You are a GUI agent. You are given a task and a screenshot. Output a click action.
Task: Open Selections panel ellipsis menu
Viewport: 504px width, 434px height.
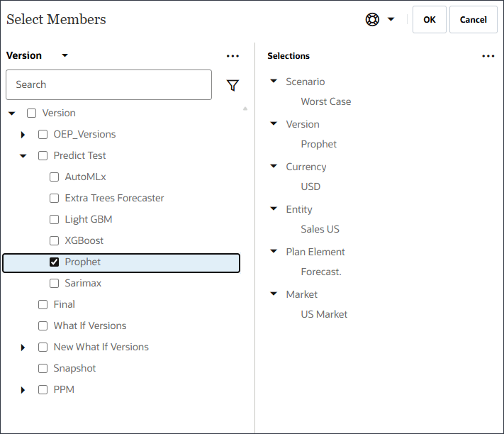pos(488,56)
